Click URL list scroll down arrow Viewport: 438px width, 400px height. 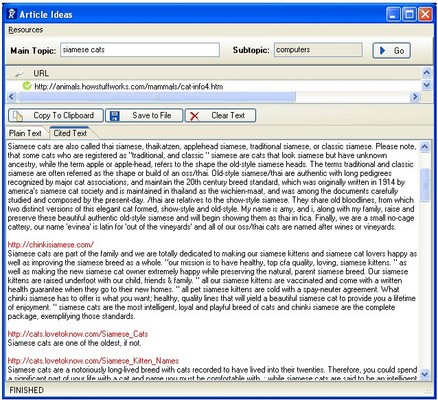[x=426, y=85]
